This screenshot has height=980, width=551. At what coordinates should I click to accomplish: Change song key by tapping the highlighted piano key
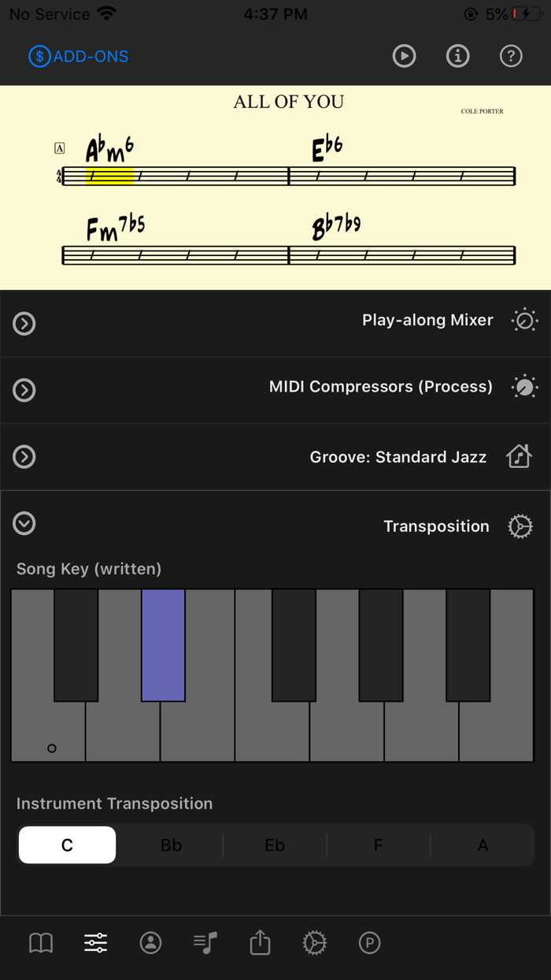point(163,644)
